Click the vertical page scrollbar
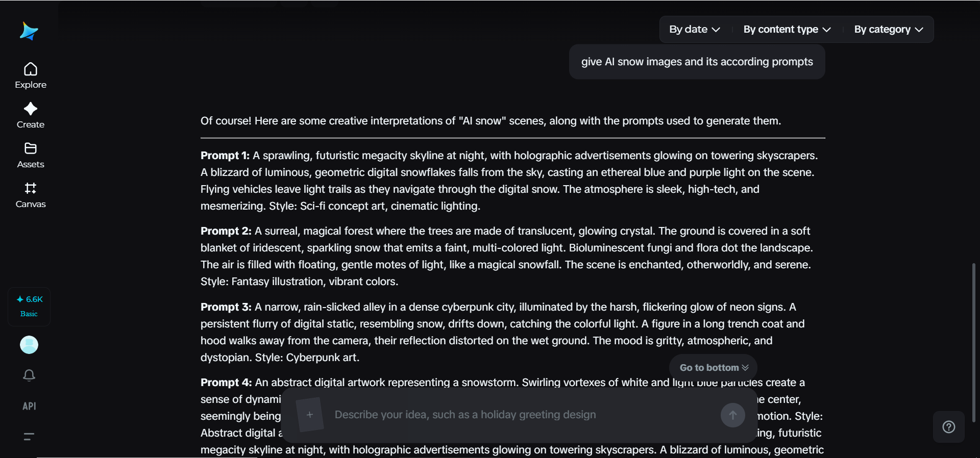Screen dimensions: 980x458 point(973,342)
